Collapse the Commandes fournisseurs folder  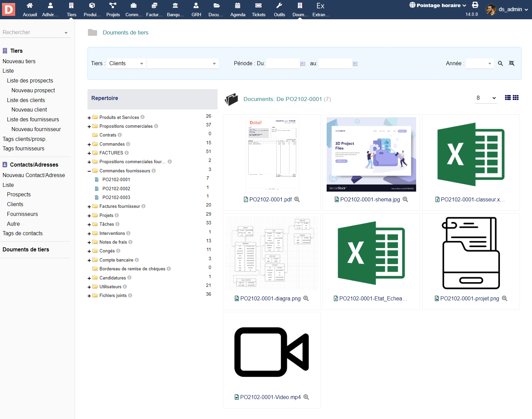(x=89, y=171)
